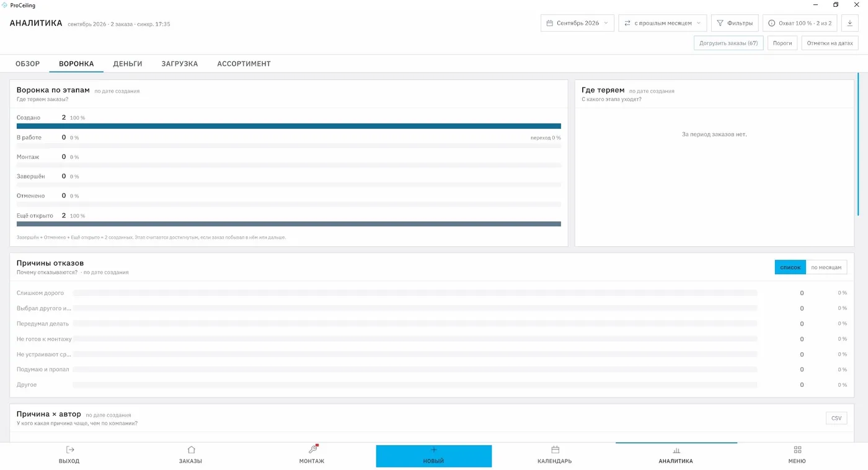The width and height of the screenshot is (868, 470).
Task: Click the calendar icon in the month selector
Action: coord(549,23)
